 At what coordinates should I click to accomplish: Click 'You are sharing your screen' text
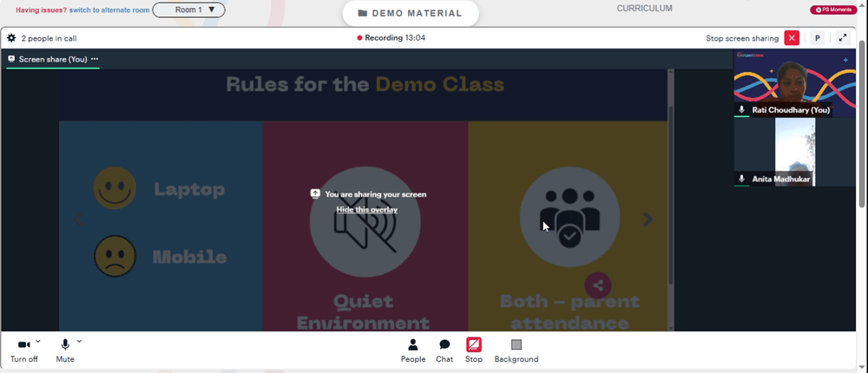[375, 194]
